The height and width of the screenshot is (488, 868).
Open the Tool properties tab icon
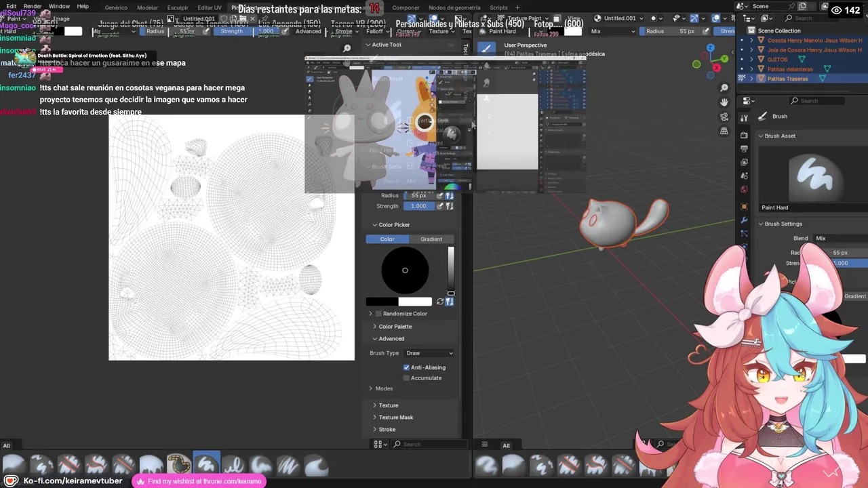744,117
